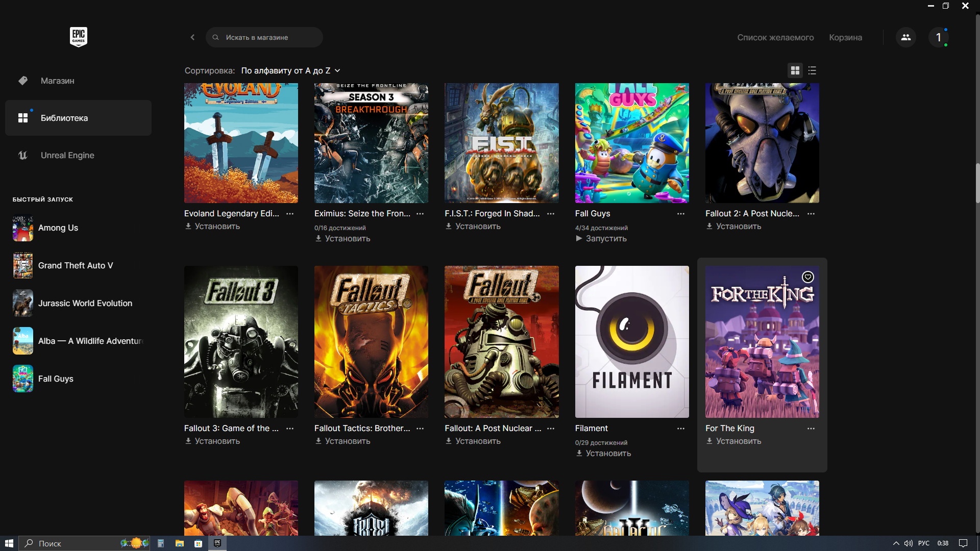Open the Магазин store tab

(x=57, y=81)
